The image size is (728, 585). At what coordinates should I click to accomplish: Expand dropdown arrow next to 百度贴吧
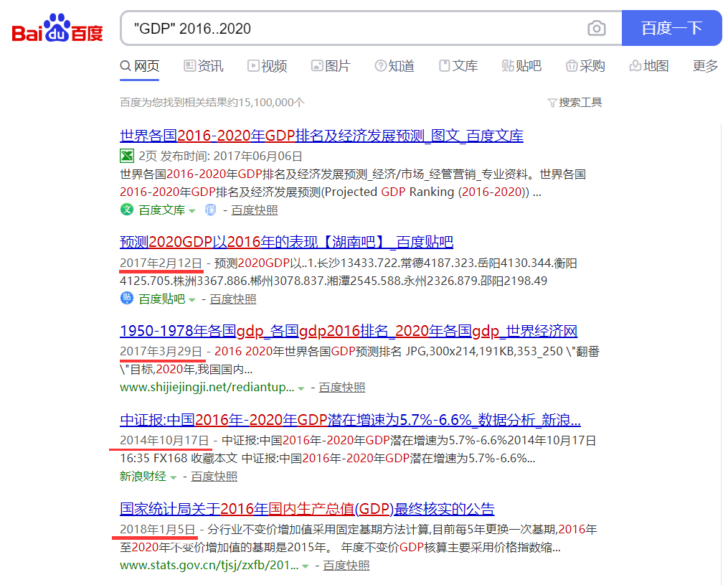pyautogui.click(x=192, y=300)
